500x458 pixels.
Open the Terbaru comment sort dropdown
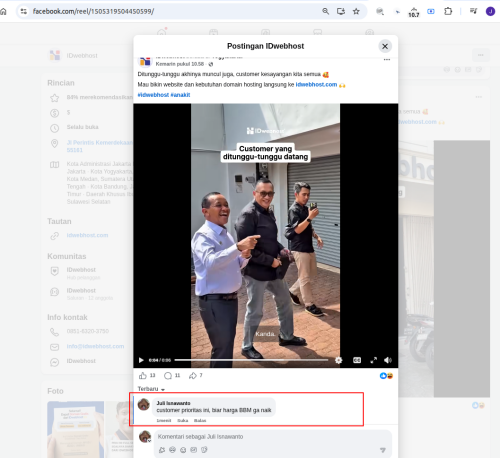tap(151, 389)
